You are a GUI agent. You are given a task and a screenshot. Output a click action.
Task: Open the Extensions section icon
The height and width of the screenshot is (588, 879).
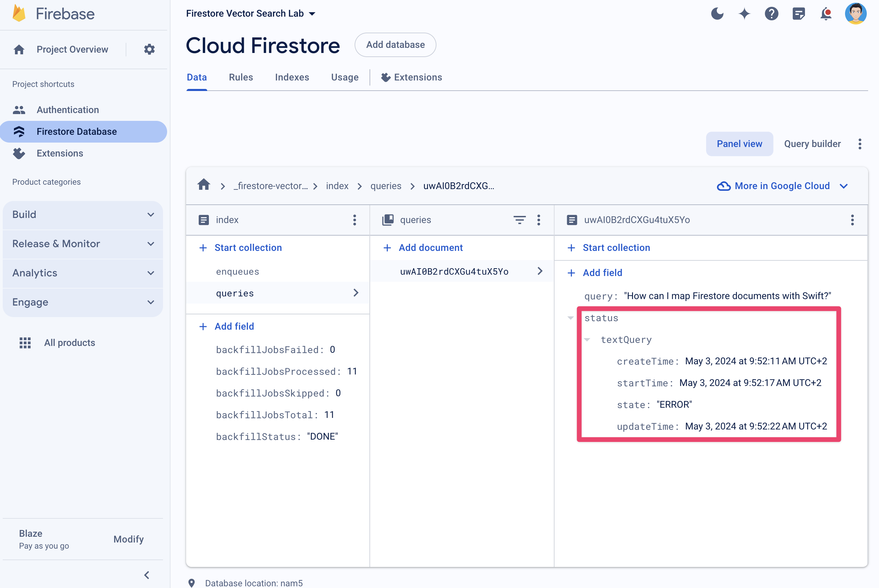[x=19, y=153]
